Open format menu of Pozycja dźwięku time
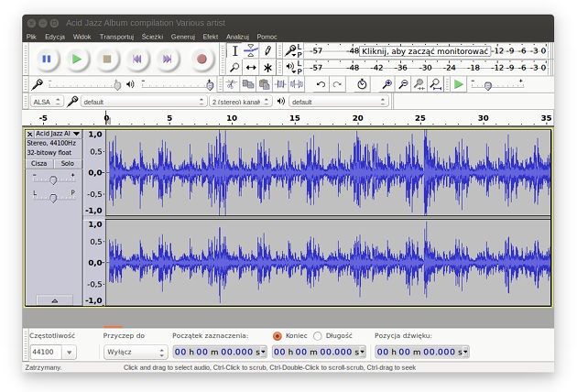Image resolution: width=577 pixels, height=392 pixels. [465, 353]
